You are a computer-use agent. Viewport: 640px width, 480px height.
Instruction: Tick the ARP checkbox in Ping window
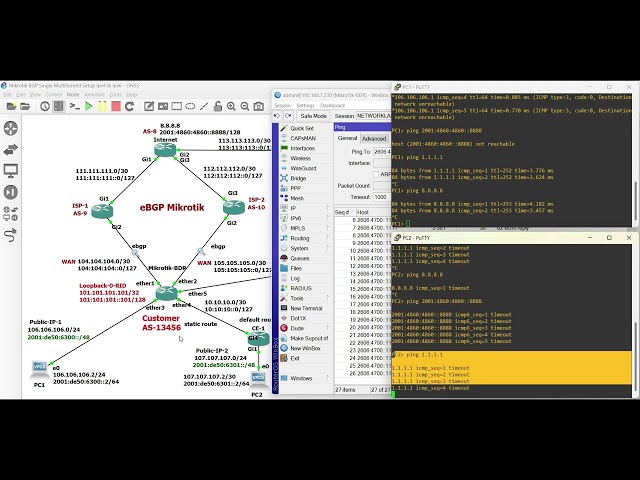376,174
